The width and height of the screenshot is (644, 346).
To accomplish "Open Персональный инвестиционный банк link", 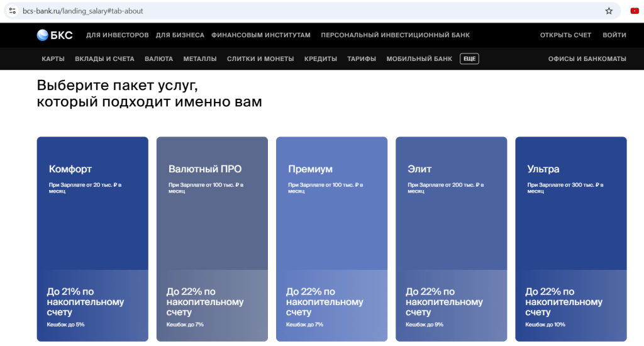I will coord(395,35).
